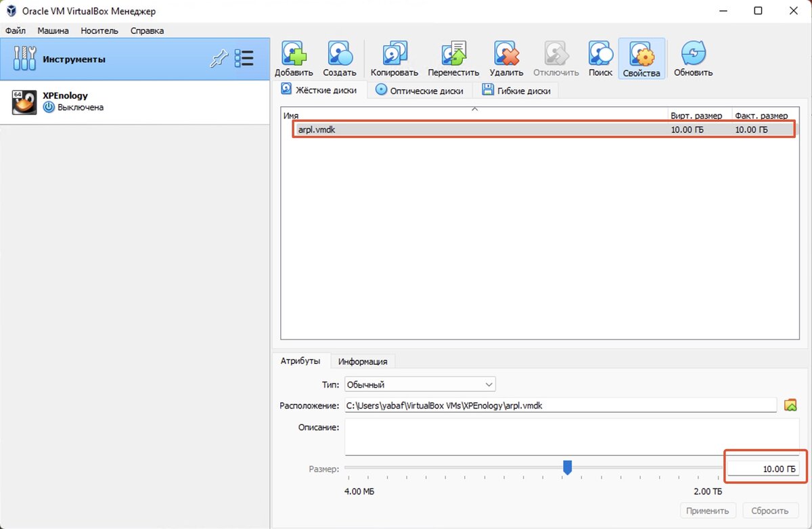Click the Факт. размер column header
This screenshot has width=812, height=529.
[761, 116]
